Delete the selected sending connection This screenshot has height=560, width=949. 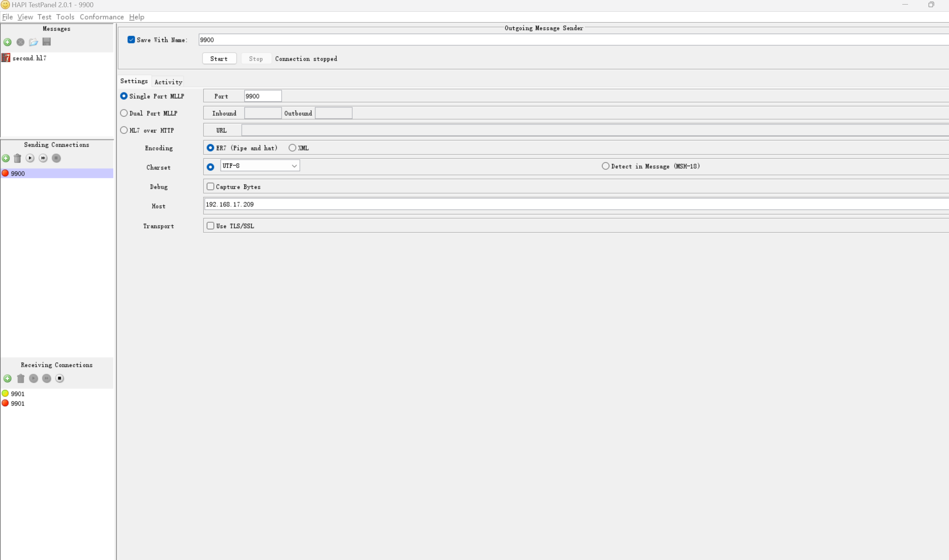pyautogui.click(x=17, y=158)
